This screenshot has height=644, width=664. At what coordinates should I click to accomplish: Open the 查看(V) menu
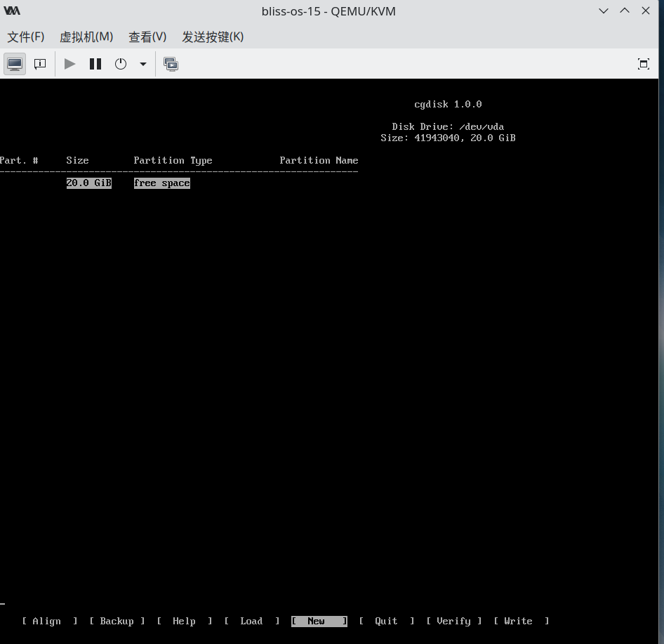(147, 37)
